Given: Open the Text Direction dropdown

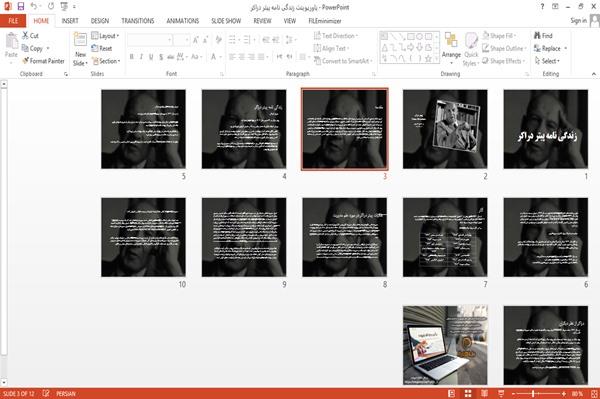Looking at the screenshot, I should [336, 36].
